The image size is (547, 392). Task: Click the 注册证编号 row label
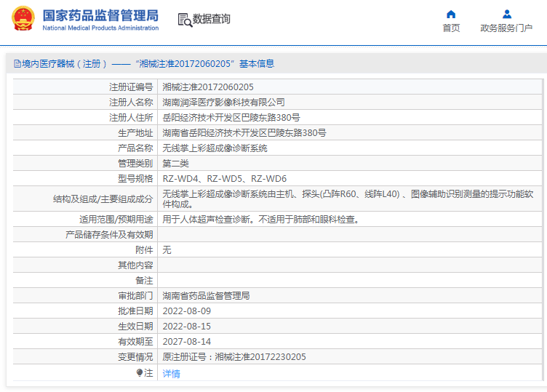(x=131, y=87)
